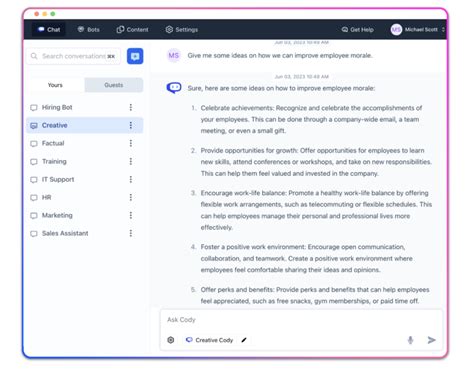Click the Settings gear icon in navbar
This screenshot has height=381, width=474.
[169, 30]
